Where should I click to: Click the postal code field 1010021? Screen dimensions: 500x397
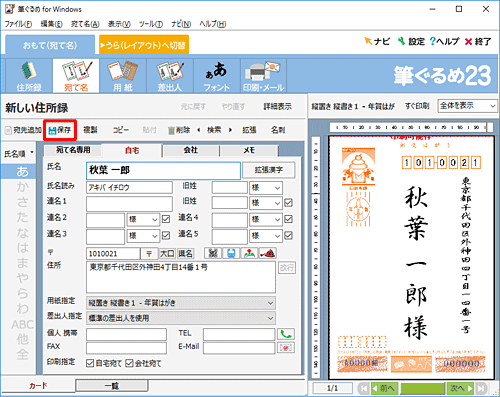113,254
